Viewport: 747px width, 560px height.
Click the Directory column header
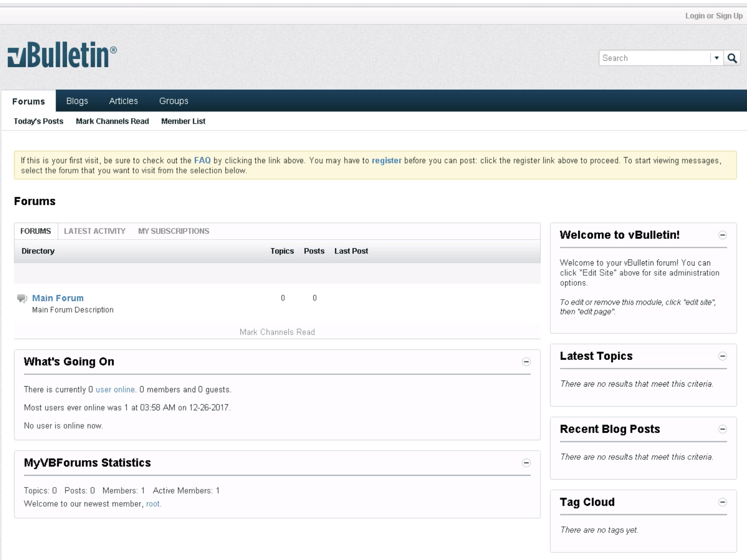coord(38,251)
